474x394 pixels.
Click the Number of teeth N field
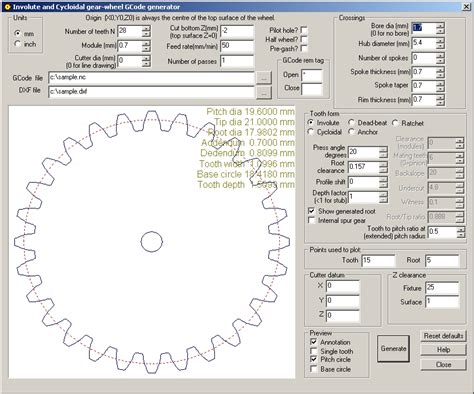(130, 31)
